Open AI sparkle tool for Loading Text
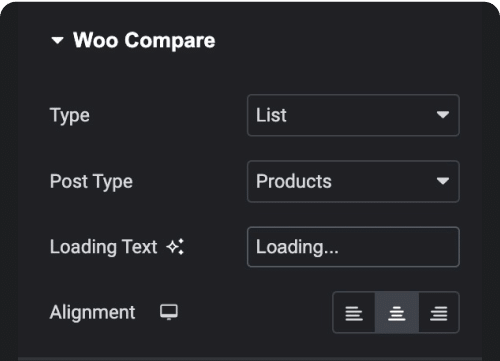Screen dimensions: 500x361 [175, 247]
